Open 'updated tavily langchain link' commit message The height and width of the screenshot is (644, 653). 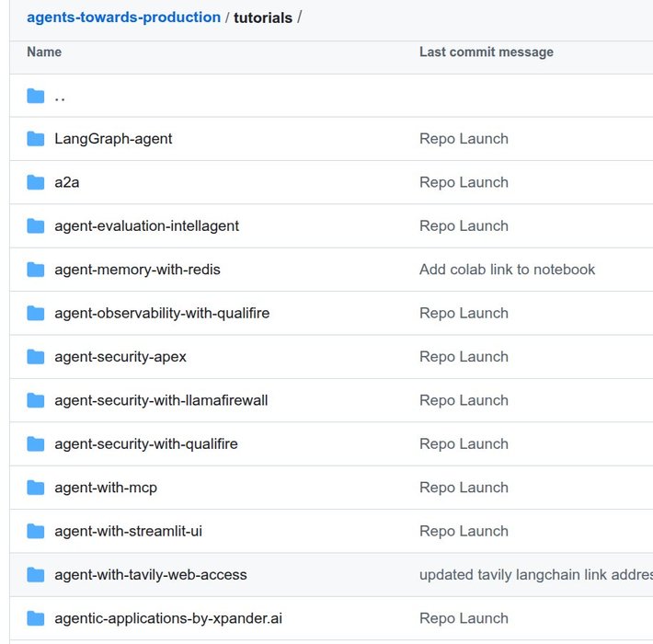click(x=536, y=575)
